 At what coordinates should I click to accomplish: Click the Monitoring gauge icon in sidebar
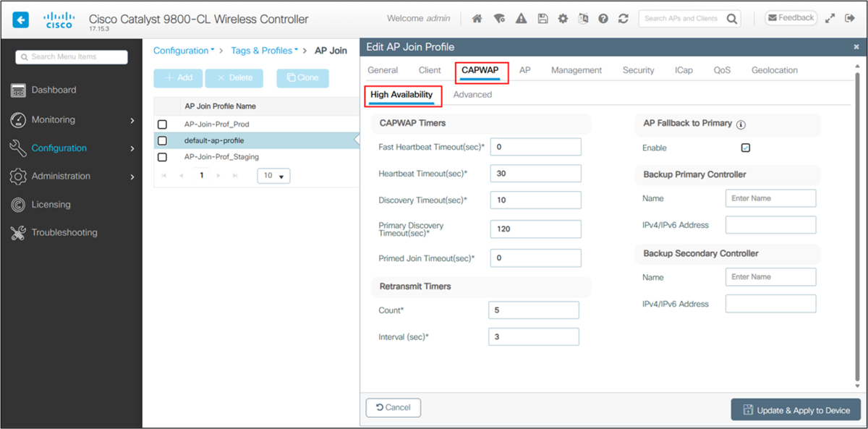tap(19, 120)
